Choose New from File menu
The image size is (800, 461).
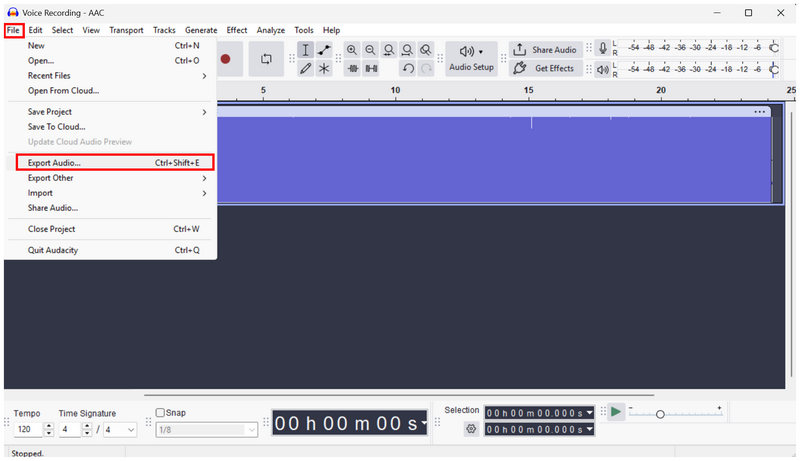pos(110,45)
